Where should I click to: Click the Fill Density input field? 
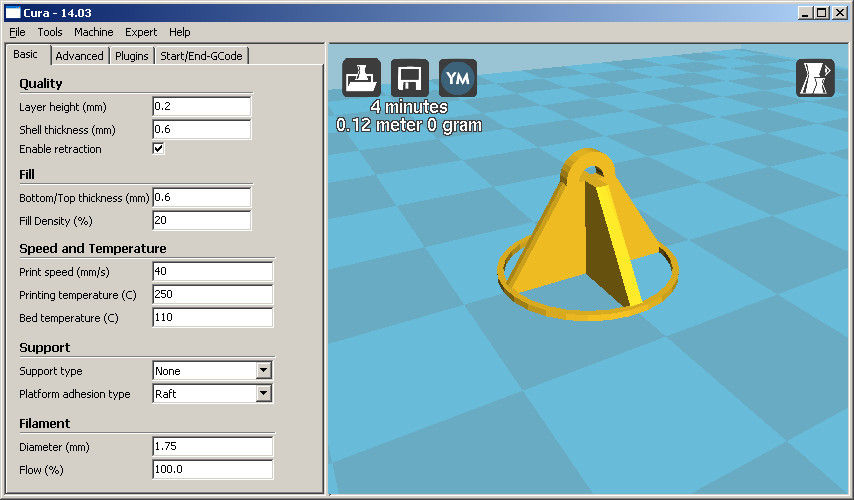[x=202, y=220]
